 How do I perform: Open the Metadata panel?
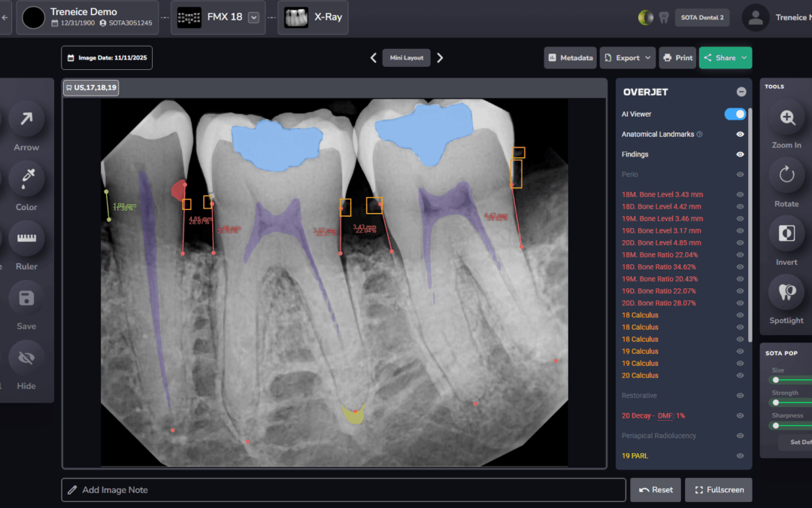click(x=570, y=58)
